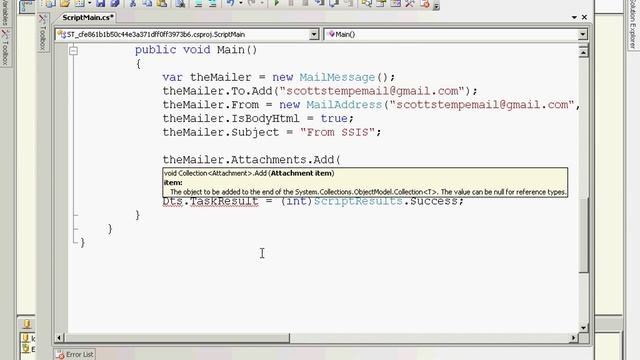This screenshot has height=360, width=640.
Task: Click the Open File folder icon
Action: tap(64, 4)
